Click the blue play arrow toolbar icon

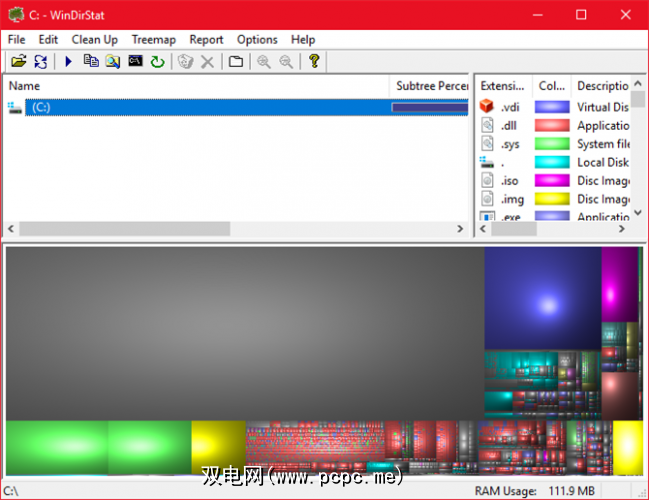coord(68,62)
